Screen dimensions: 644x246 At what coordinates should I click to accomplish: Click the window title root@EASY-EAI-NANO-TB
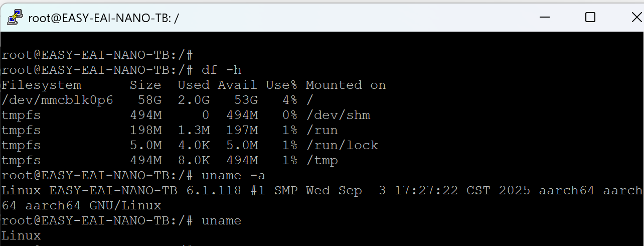coord(103,18)
